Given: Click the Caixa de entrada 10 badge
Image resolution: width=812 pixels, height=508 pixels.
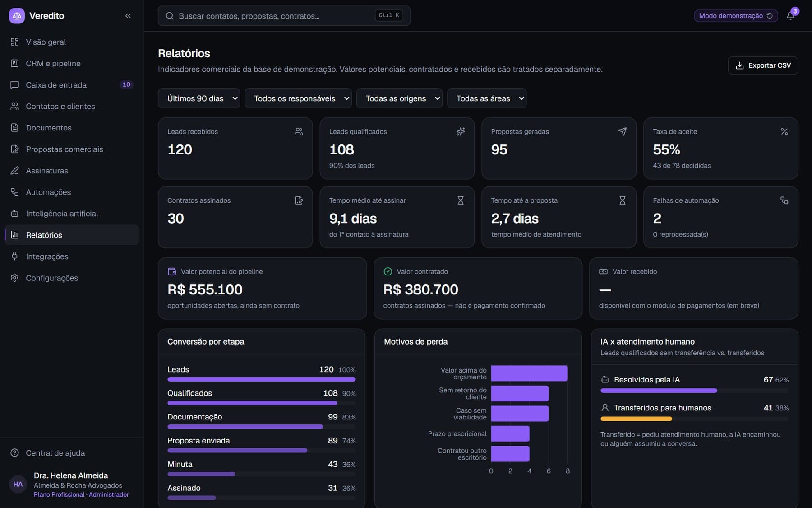Looking at the screenshot, I should click(127, 84).
